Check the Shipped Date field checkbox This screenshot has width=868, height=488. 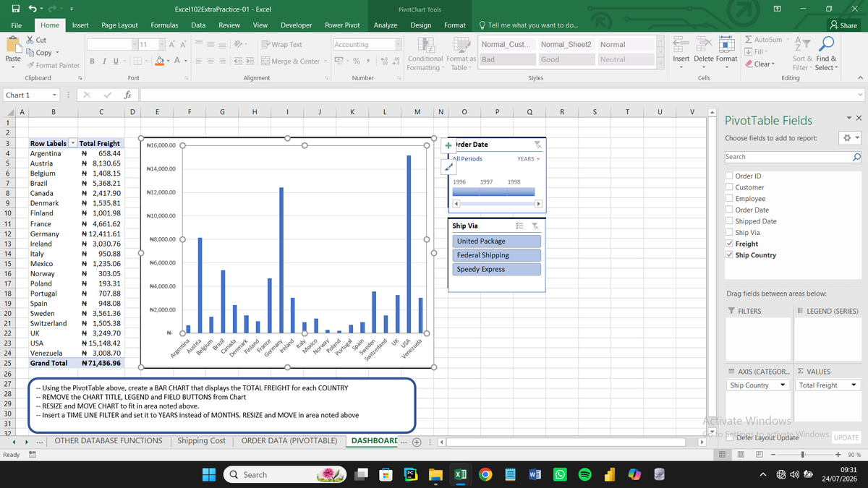click(729, 221)
